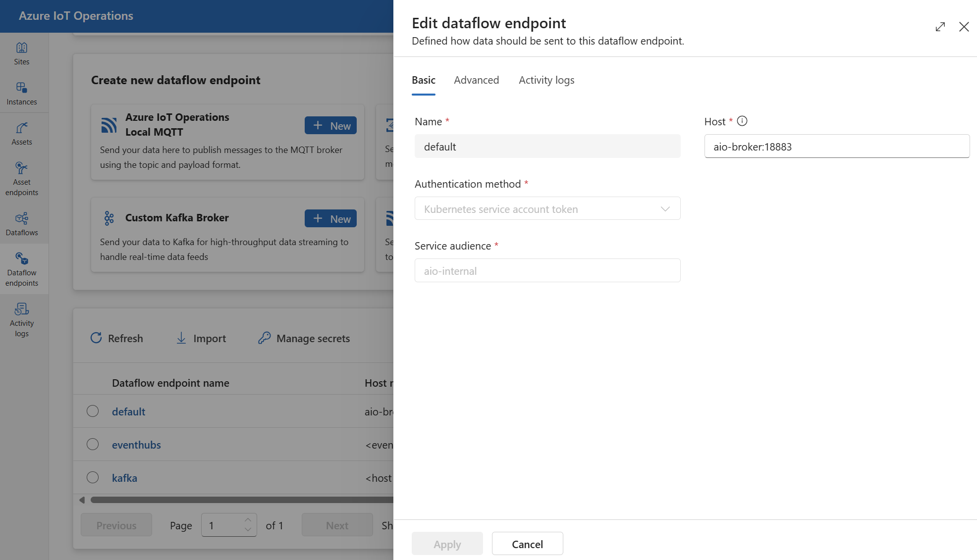Viewport: 977px width, 560px height.
Task: Click the Apply button to save changes
Action: tap(446, 544)
